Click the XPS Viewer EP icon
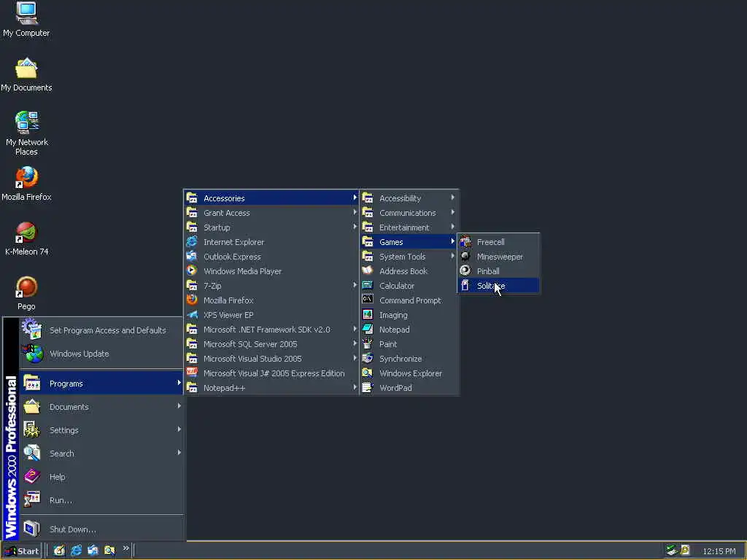 (192, 315)
